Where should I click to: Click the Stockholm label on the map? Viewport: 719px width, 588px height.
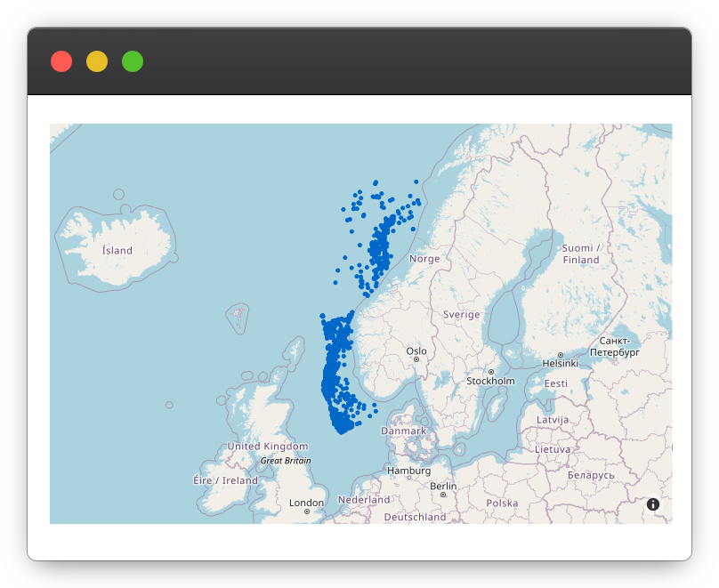tap(490, 381)
